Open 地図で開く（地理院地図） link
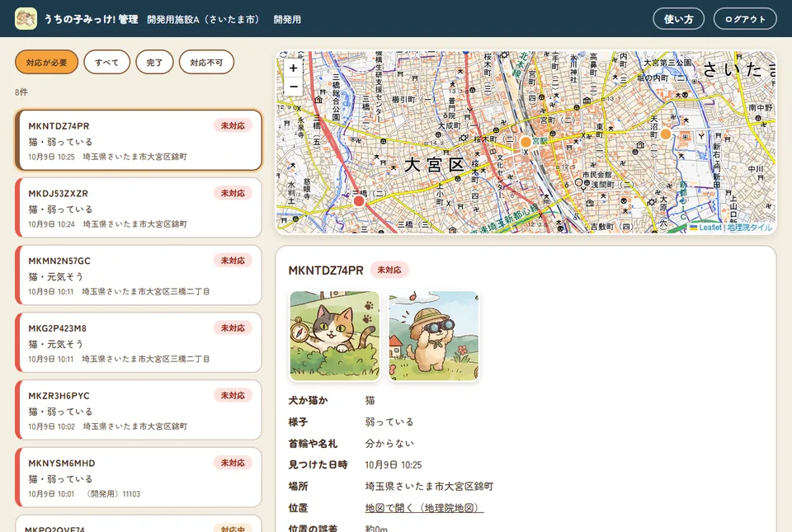 pos(424,508)
